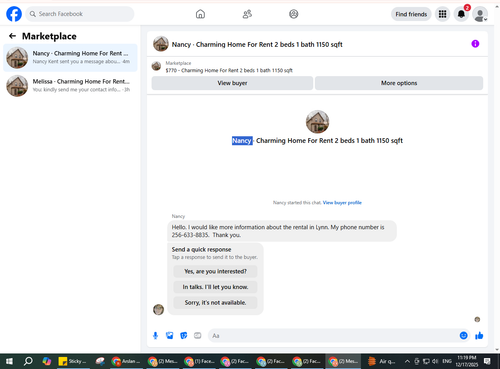Open the account profile dropdown
The height and width of the screenshot is (369, 500).
click(480, 15)
